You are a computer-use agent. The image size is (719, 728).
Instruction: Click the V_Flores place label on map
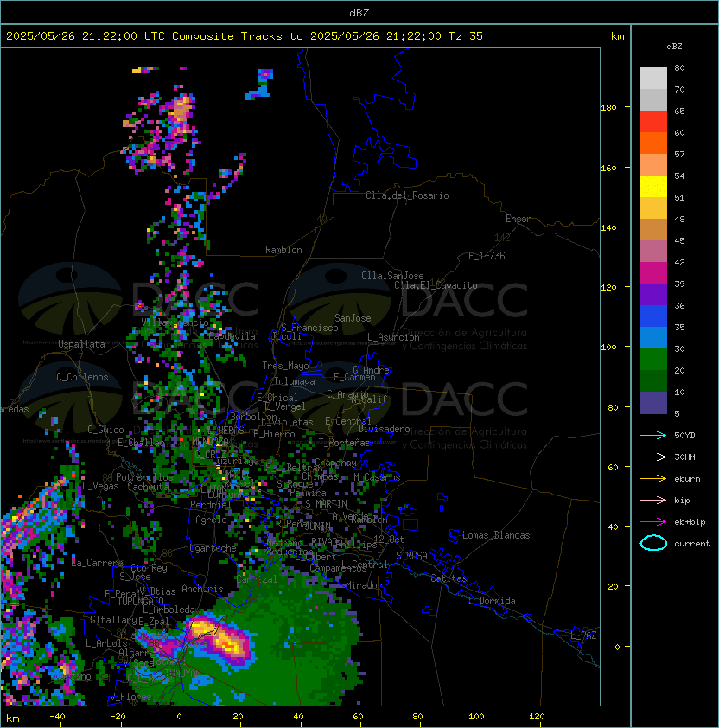[130, 697]
